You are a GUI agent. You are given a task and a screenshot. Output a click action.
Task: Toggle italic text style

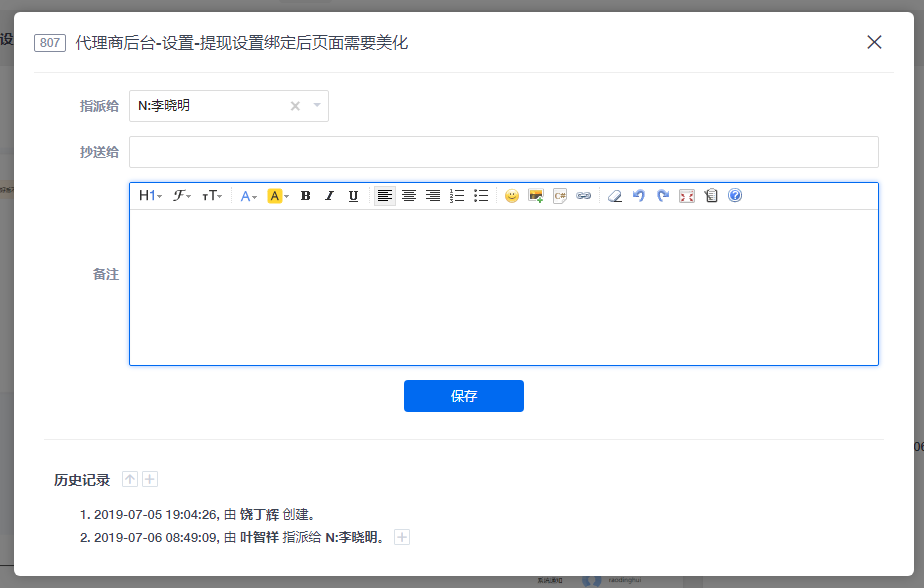329,196
